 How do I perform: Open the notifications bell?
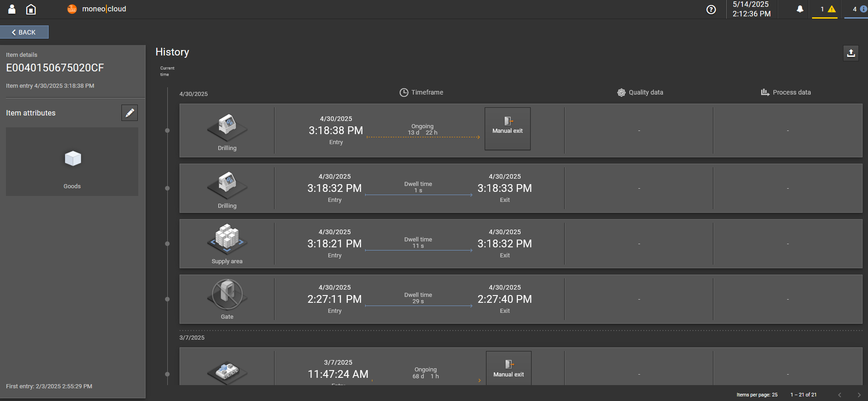[x=800, y=9]
